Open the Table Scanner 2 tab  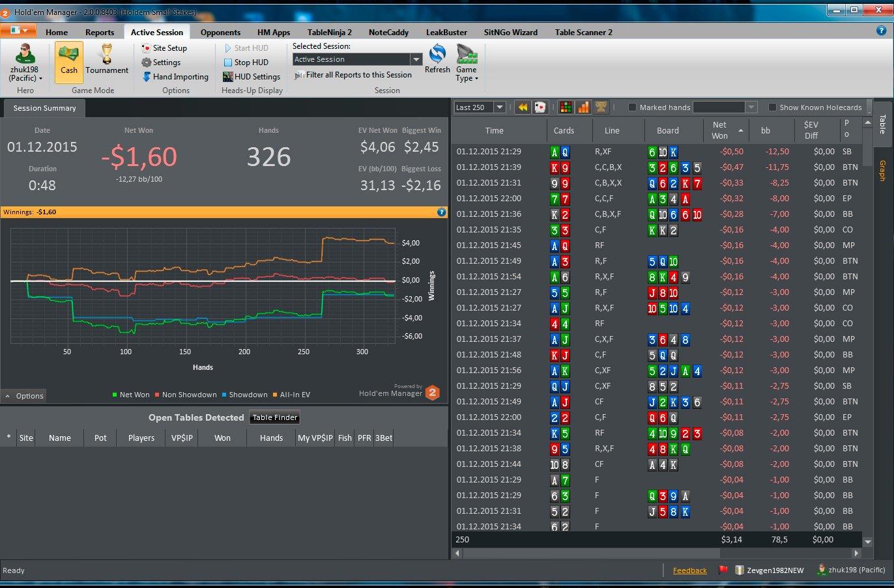[x=584, y=32]
